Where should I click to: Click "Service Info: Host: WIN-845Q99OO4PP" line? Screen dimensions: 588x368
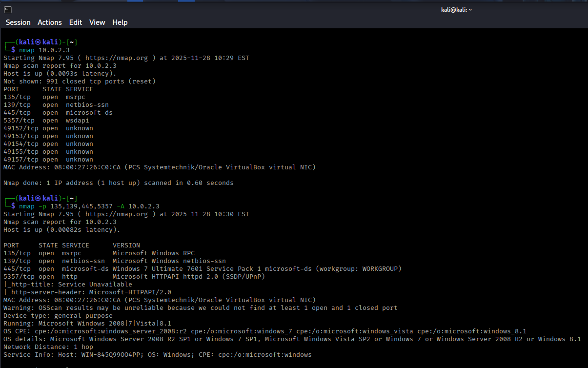click(x=158, y=355)
